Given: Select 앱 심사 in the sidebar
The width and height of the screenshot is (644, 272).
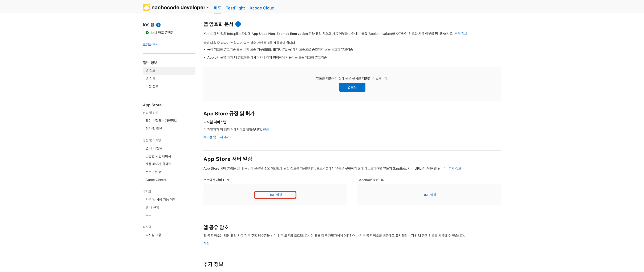Looking at the screenshot, I should tap(150, 78).
